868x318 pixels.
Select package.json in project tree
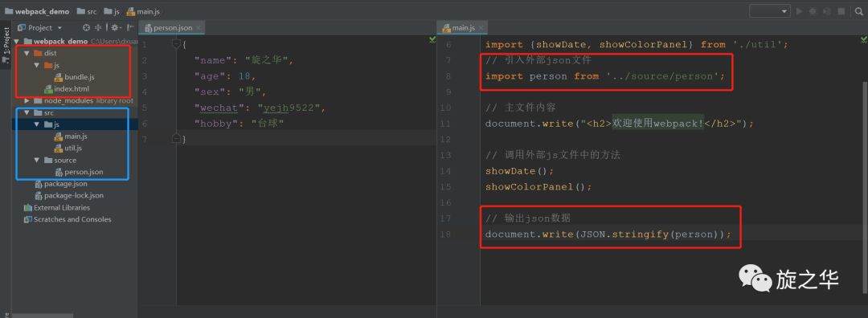click(61, 184)
